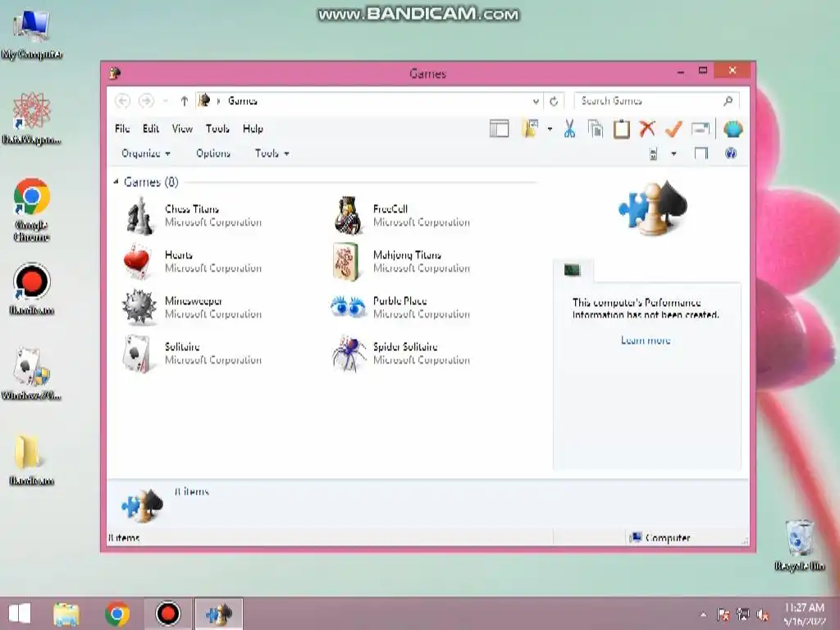The height and width of the screenshot is (630, 840).
Task: Toggle the preview pane layout icon
Action: (500, 129)
